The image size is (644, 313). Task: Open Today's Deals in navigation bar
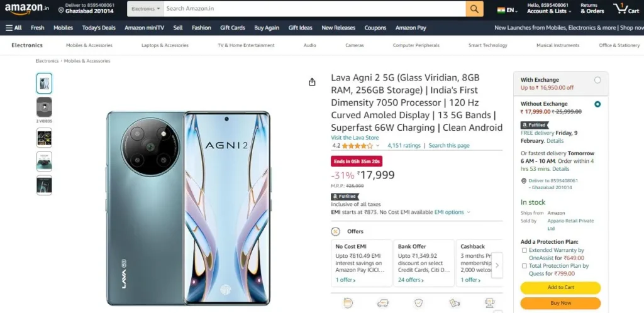[x=99, y=28]
